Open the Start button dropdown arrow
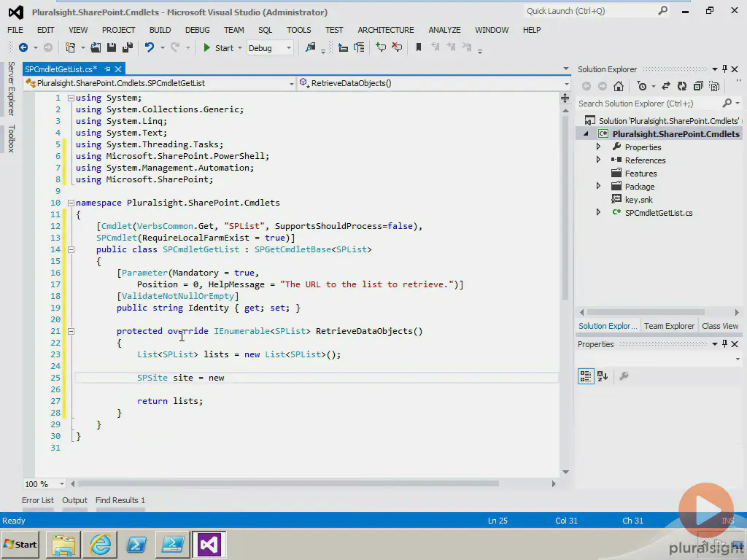Screen dimensions: 747x560 coord(239,47)
